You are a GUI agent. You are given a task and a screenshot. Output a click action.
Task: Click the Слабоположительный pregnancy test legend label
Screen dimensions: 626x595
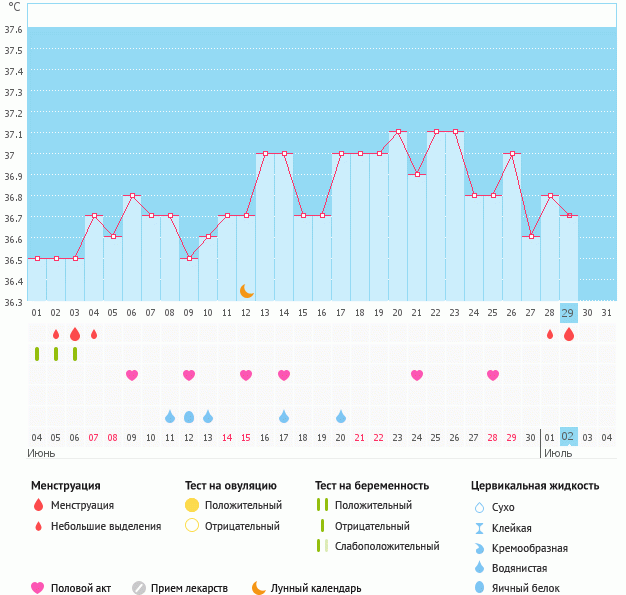click(386, 546)
